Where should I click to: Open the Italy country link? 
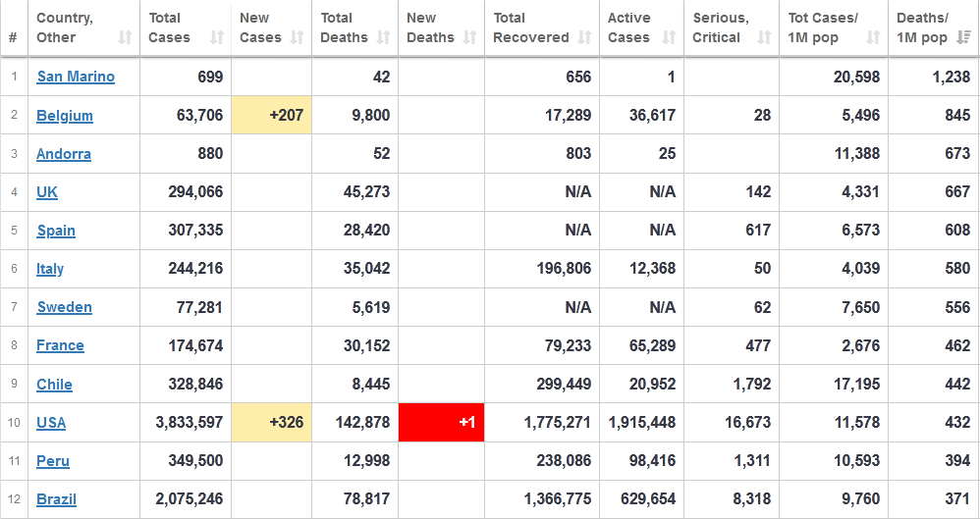pyautogui.click(x=50, y=269)
